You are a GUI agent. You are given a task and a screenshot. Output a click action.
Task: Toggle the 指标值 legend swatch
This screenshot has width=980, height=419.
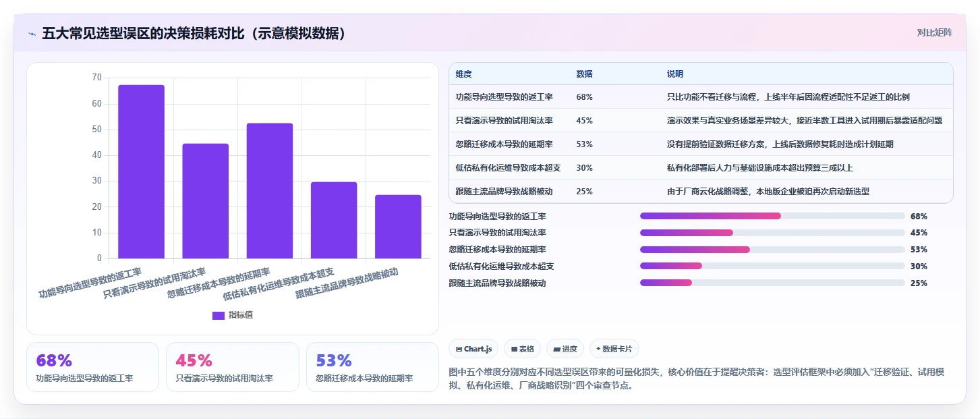click(219, 315)
